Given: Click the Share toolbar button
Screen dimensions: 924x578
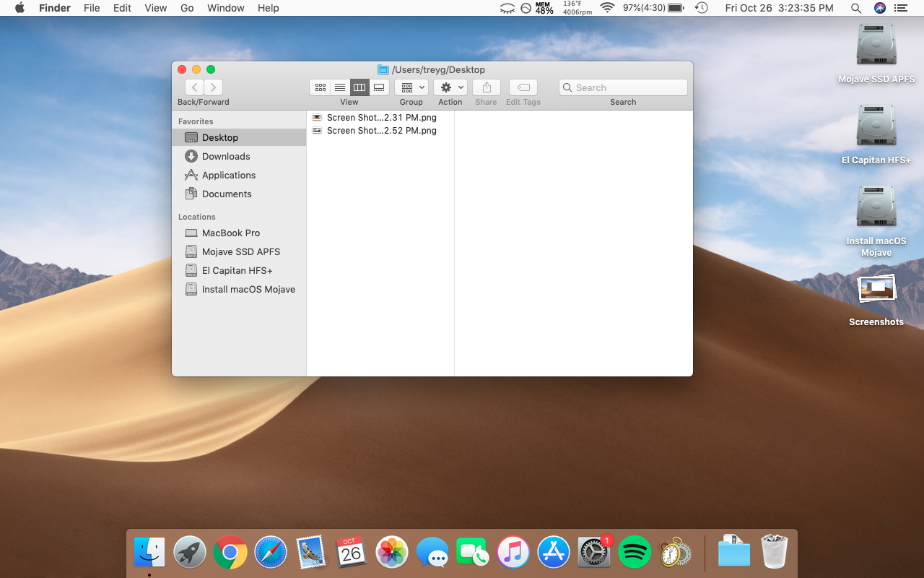Looking at the screenshot, I should (487, 87).
